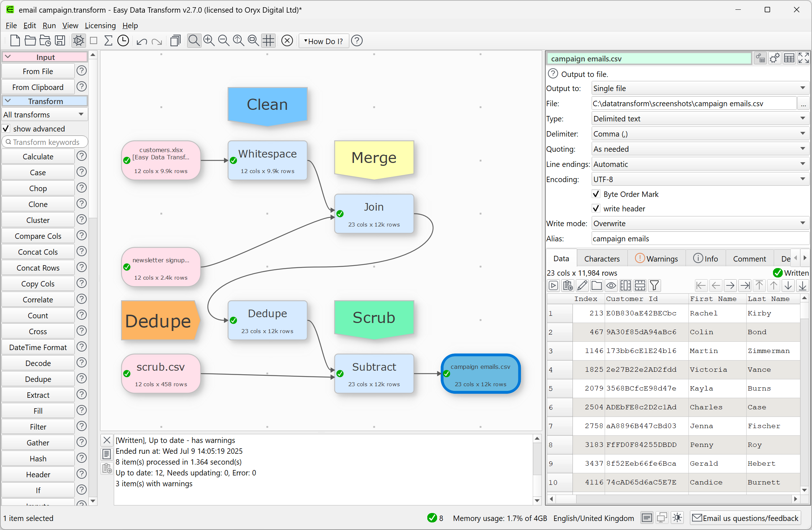Click the duplicate pages icon
This screenshot has width=812, height=530.
tap(176, 41)
